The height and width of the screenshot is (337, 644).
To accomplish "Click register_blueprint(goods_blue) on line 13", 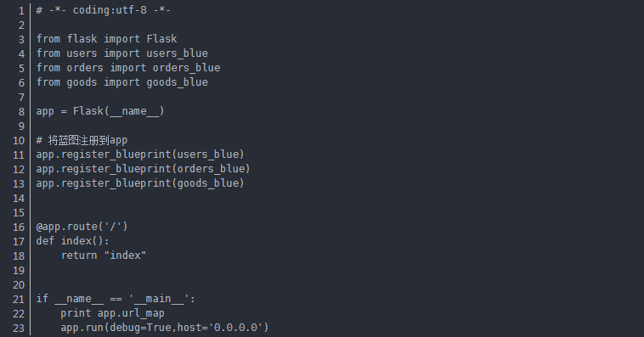I will point(152,183).
